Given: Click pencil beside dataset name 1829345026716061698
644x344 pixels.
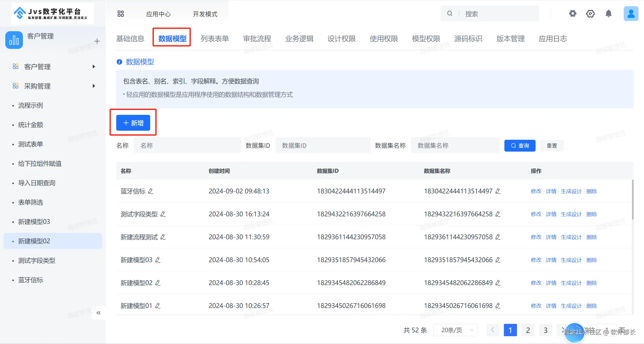Looking at the screenshot, I should [x=498, y=306].
